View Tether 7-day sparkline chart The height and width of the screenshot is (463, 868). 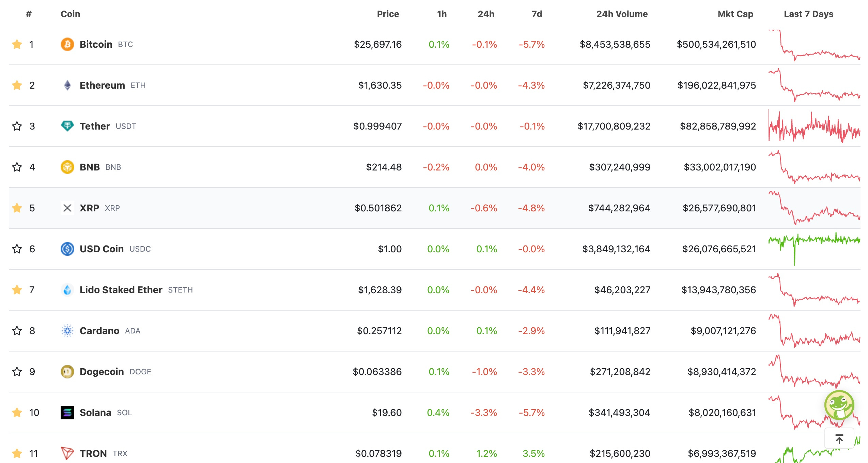pyautogui.click(x=814, y=126)
